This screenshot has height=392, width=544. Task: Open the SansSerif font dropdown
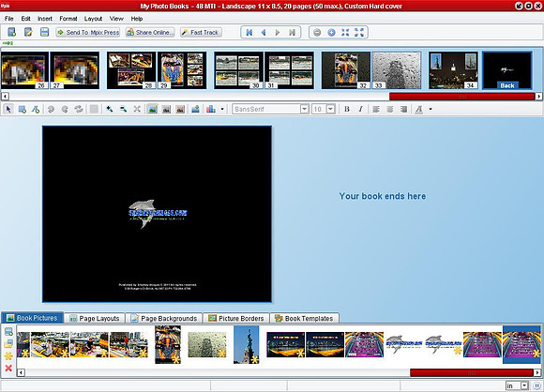[x=304, y=110]
